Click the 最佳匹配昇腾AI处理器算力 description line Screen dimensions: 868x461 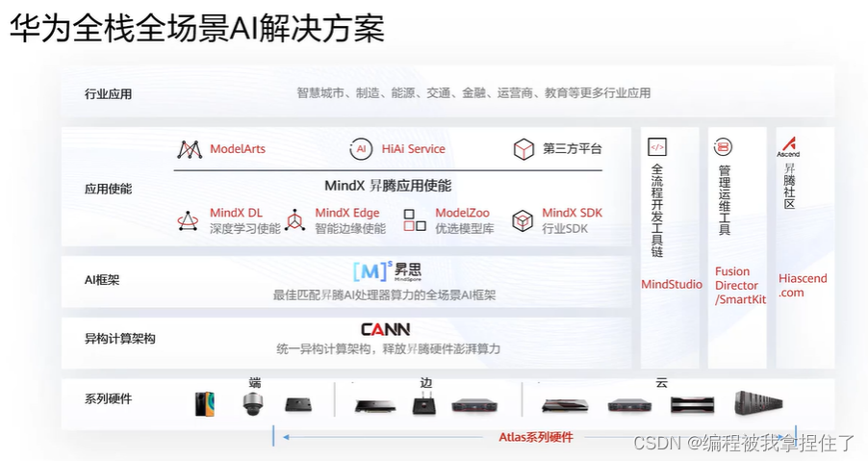tap(384, 295)
